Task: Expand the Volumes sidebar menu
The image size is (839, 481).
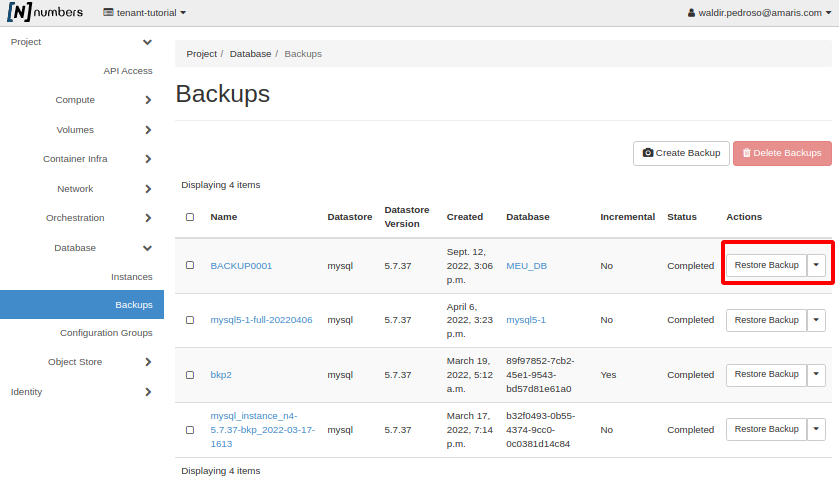Action: pos(103,129)
